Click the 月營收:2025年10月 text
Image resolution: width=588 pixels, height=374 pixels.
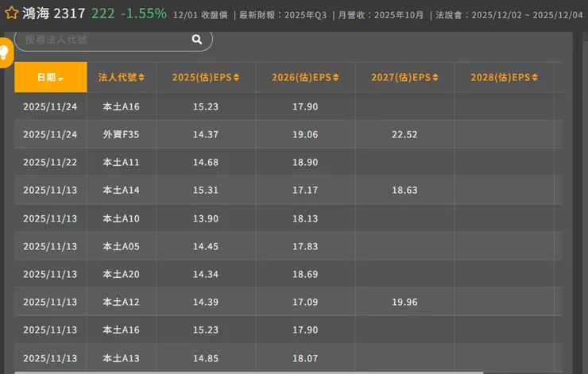[381, 15]
